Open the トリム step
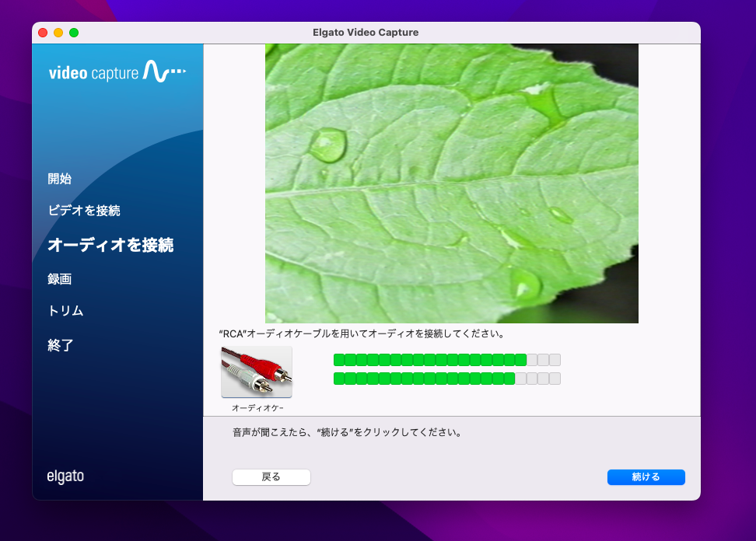This screenshot has width=756, height=541. point(66,311)
